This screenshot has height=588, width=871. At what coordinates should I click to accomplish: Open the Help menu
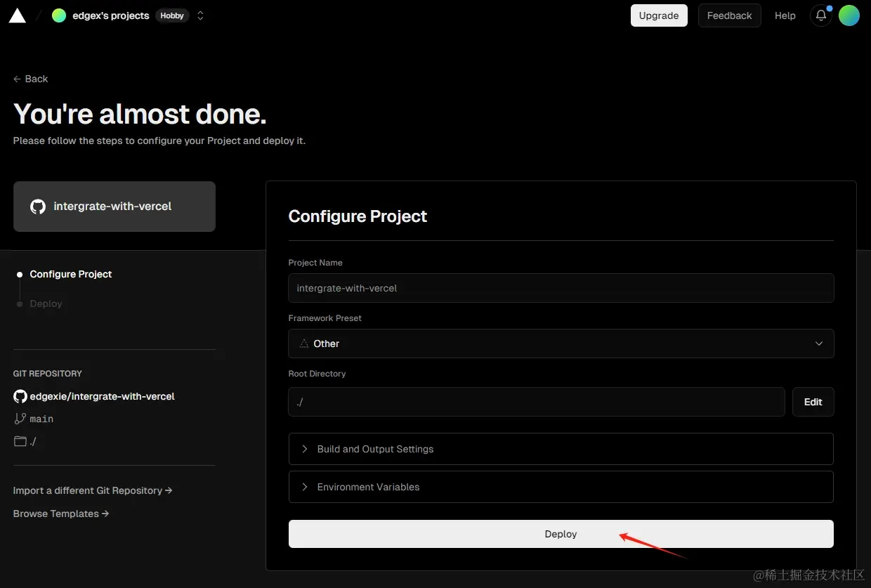point(785,15)
